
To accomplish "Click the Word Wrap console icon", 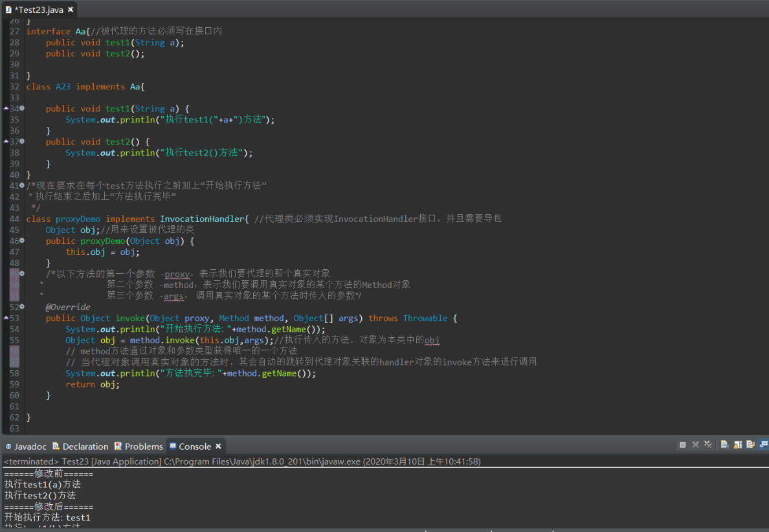I will tap(750, 445).
